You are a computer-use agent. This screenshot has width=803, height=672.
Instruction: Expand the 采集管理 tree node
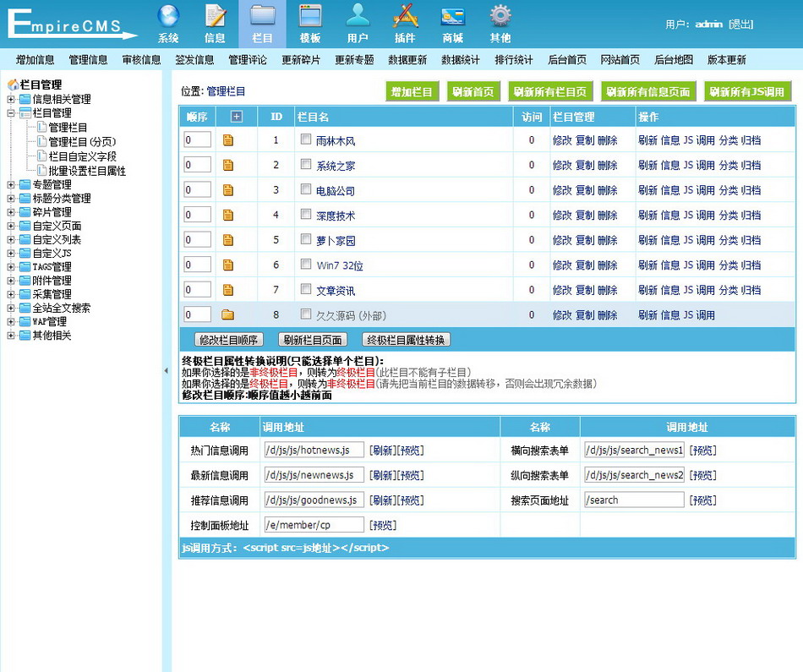tap(11, 294)
